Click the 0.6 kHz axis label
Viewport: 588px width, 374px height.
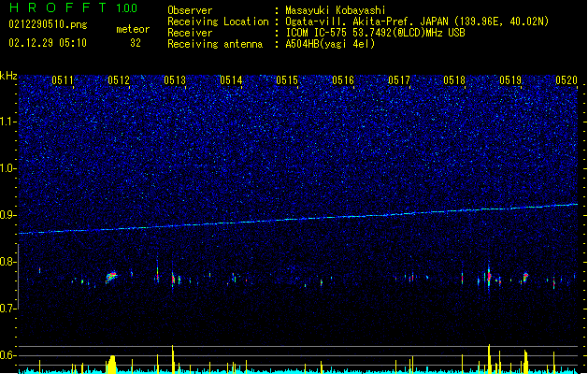click(x=8, y=355)
